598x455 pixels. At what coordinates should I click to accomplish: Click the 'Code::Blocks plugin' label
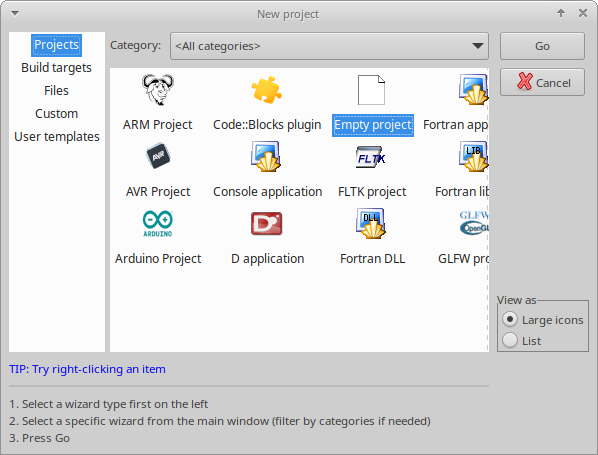[267, 125]
